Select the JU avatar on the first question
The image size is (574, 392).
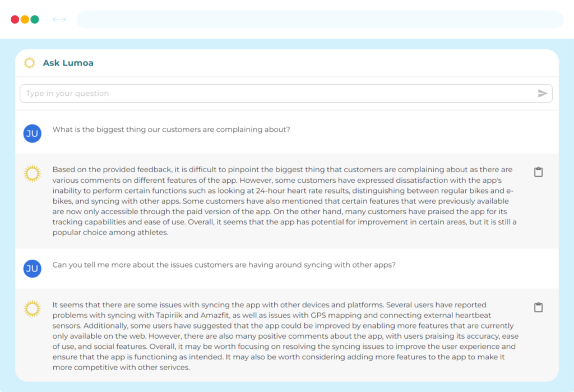32,133
